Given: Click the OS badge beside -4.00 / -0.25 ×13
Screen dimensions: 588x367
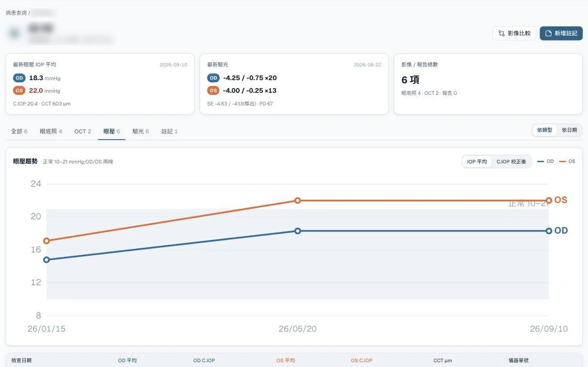Looking at the screenshot, I should 213,91.
